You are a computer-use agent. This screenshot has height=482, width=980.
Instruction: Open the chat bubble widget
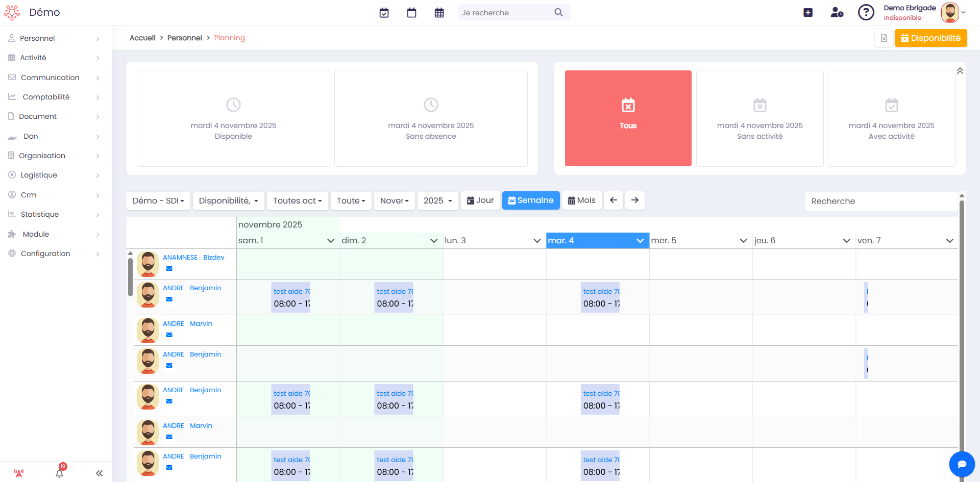pyautogui.click(x=962, y=464)
